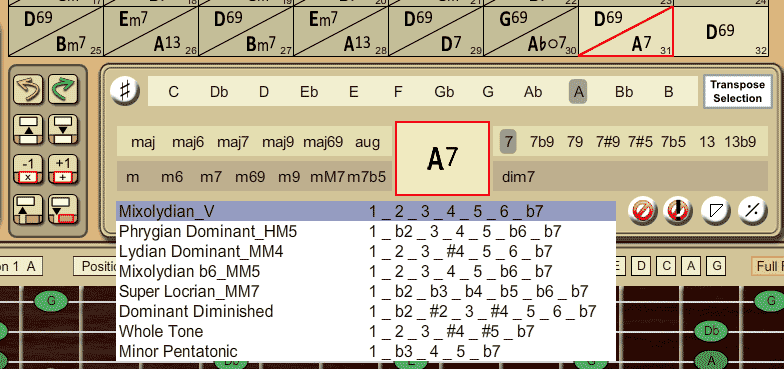Select root note G in the note row
The width and height of the screenshot is (784, 369).
(488, 92)
